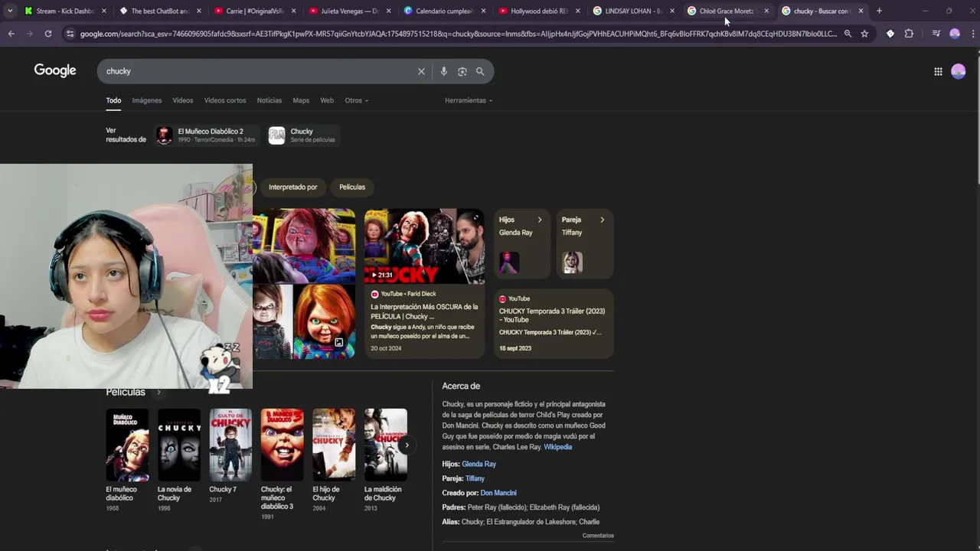Open the Glenda Ray link under Hijos
Screen dimensions: 980x551
point(479,464)
